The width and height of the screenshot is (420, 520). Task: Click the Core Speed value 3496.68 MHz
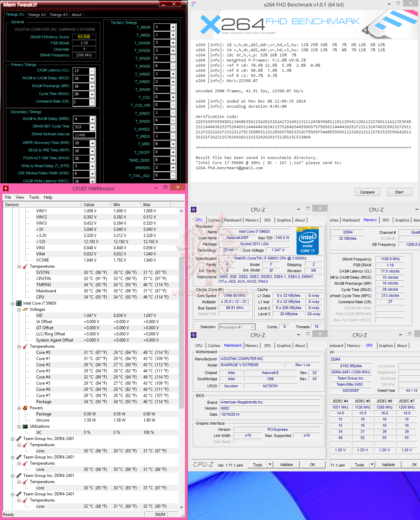[x=235, y=296]
